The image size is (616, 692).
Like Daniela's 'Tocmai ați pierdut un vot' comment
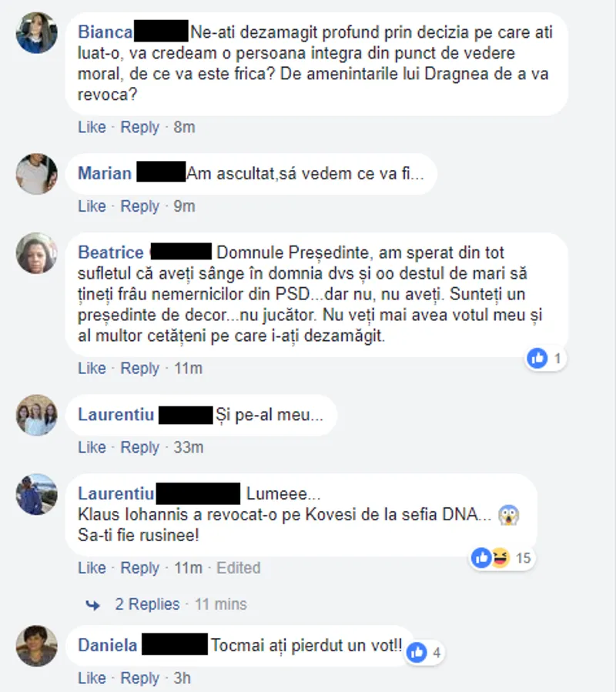92,678
